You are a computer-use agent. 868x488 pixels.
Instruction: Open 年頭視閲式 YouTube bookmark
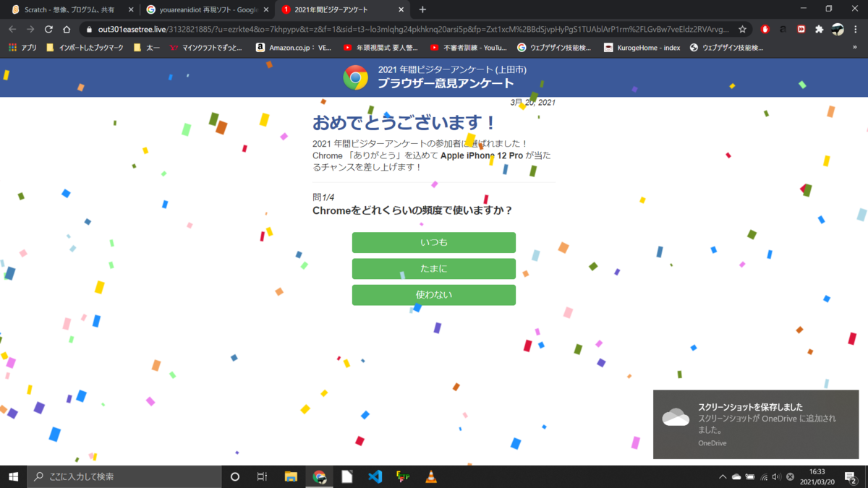click(x=382, y=48)
